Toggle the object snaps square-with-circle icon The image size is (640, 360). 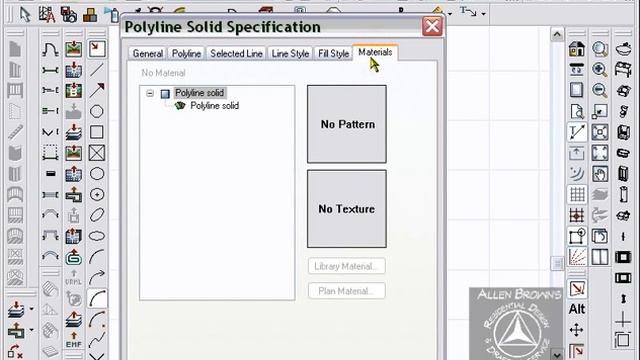[577, 236]
